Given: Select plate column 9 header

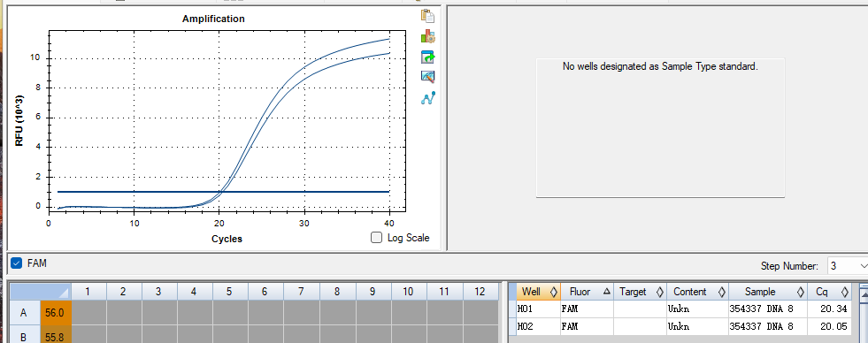Looking at the screenshot, I should pyautogui.click(x=373, y=292).
